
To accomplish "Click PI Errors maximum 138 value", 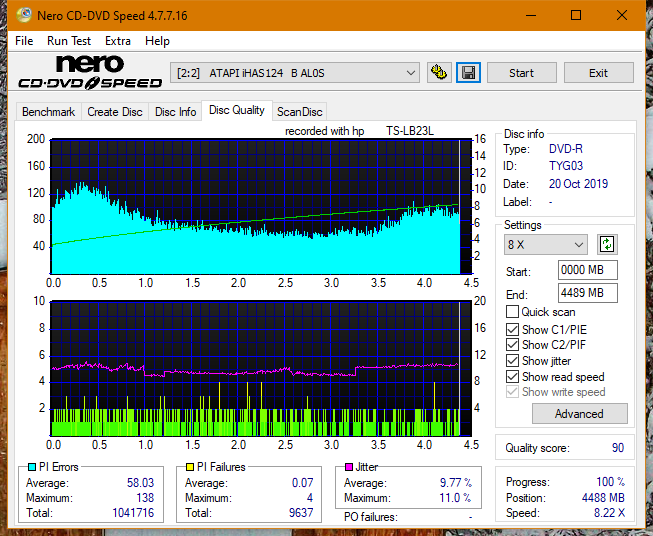I will tap(145, 498).
